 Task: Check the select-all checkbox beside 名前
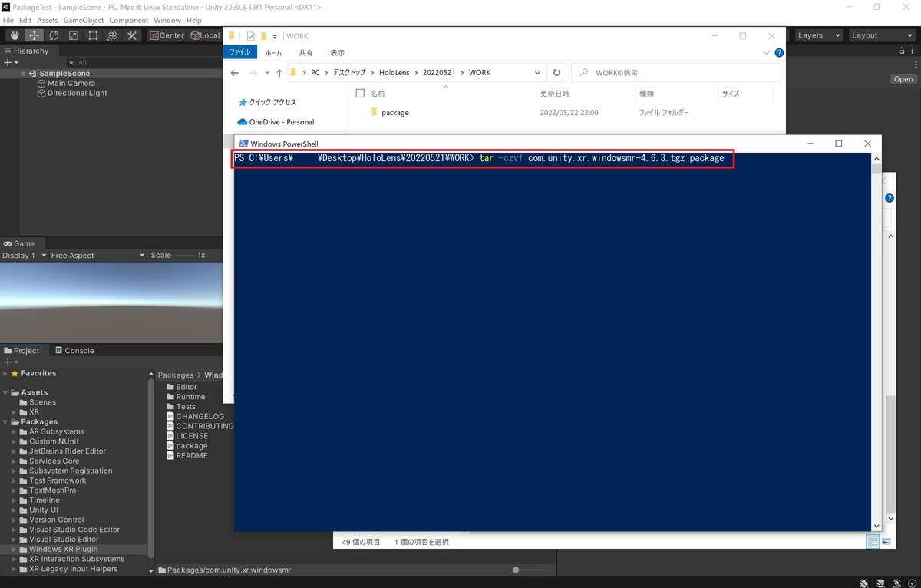click(360, 93)
